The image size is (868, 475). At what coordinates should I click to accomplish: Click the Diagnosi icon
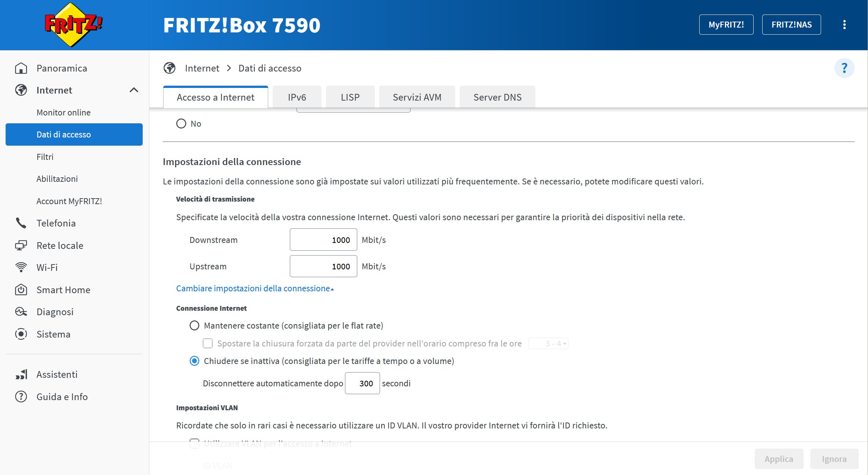pos(21,312)
